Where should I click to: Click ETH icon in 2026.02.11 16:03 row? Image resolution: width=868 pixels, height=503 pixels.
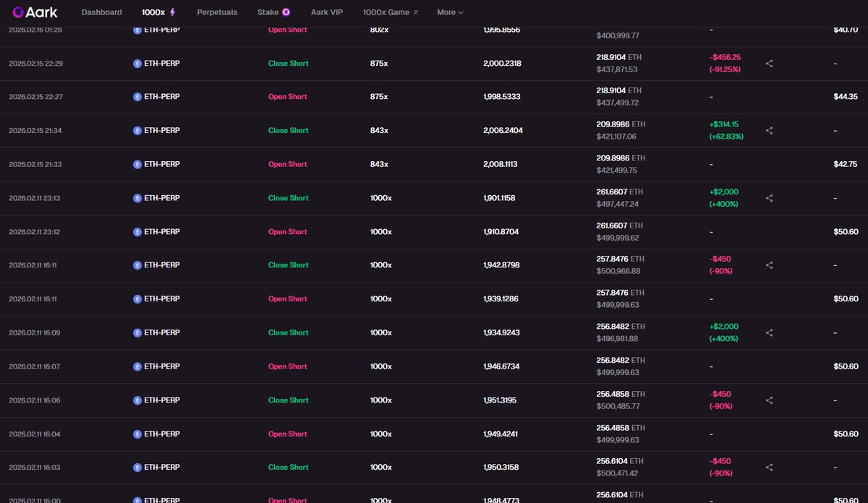(137, 468)
